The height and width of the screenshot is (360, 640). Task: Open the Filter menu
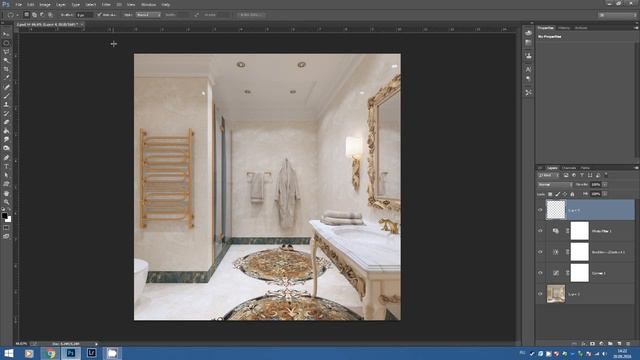click(106, 4)
